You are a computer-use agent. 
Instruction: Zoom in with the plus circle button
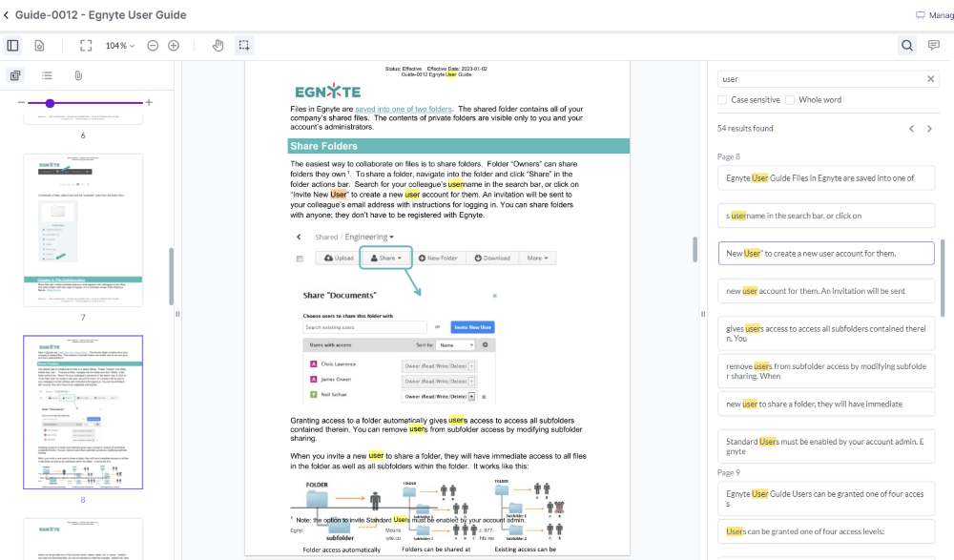(174, 46)
